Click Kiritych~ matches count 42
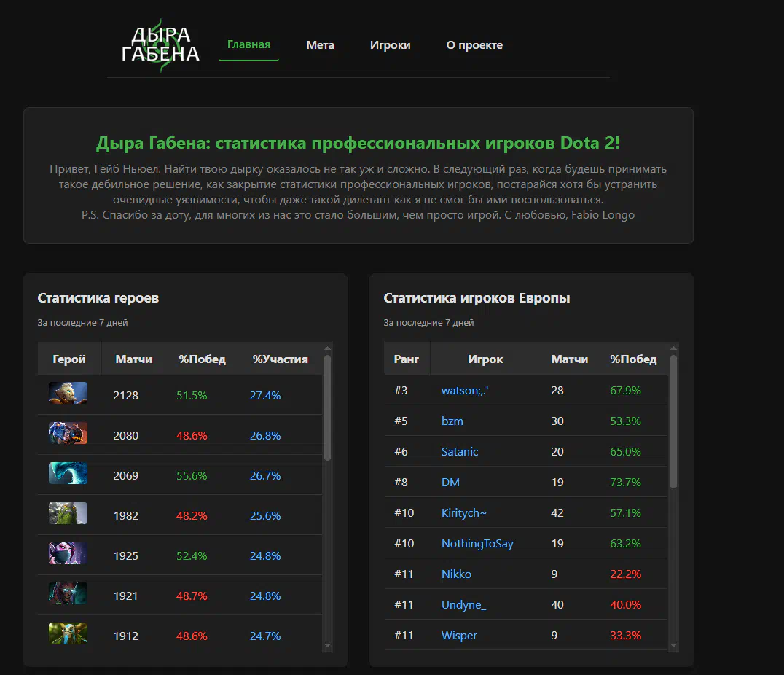 tap(557, 513)
